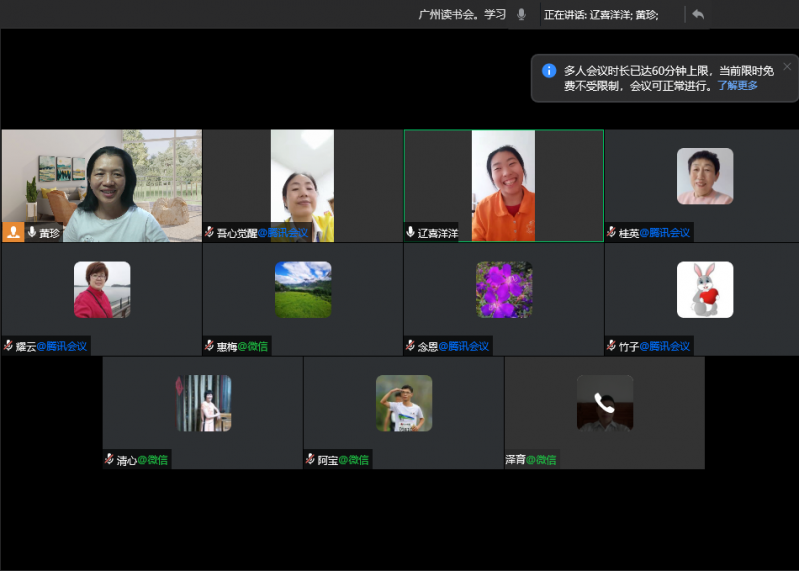This screenshot has width=799, height=571.
Task: Click the muted mic icon next to 阿宝
Action: click(310, 460)
